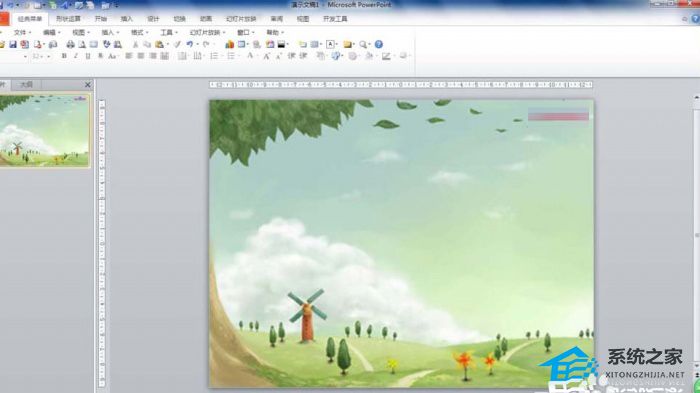
Task: Toggle Bold formatting button
Action: click(64, 56)
